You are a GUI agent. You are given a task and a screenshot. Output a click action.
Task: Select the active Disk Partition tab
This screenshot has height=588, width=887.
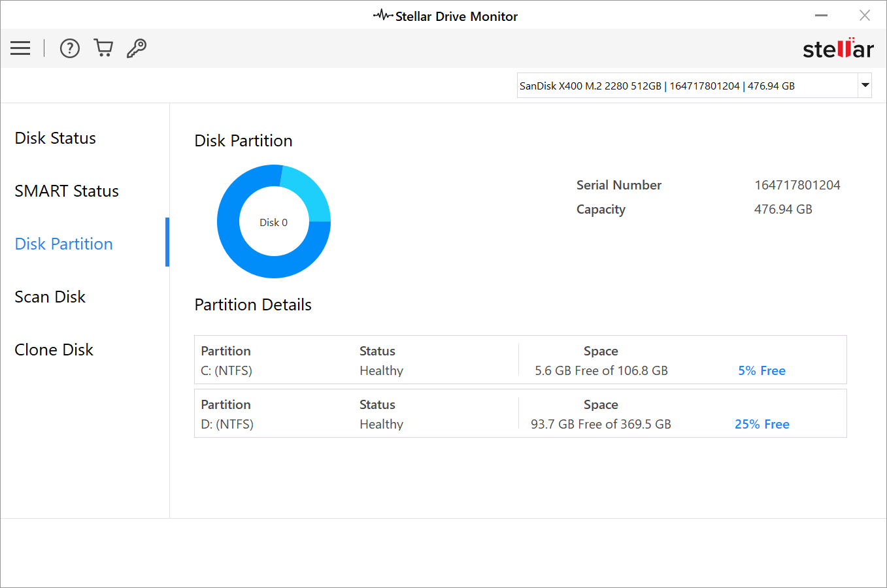point(63,244)
